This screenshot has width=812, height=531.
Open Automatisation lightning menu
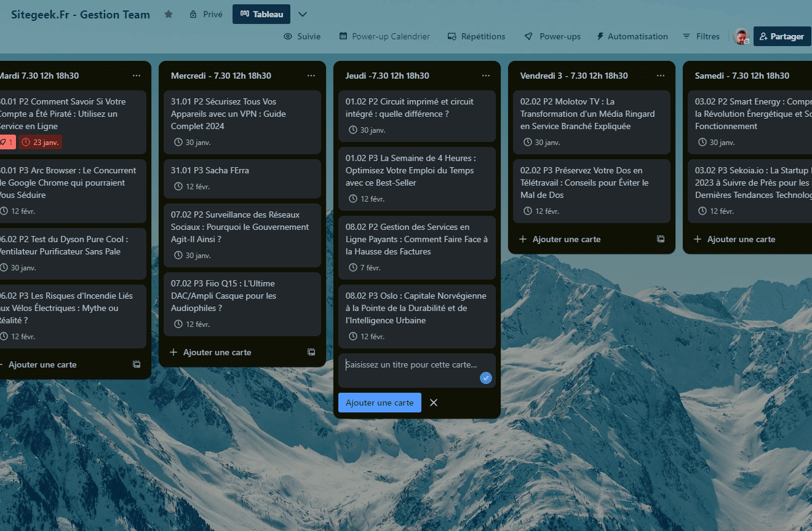(x=632, y=36)
